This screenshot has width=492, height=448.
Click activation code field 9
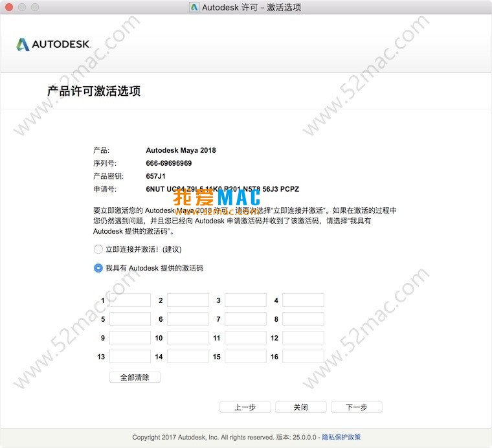130,338
